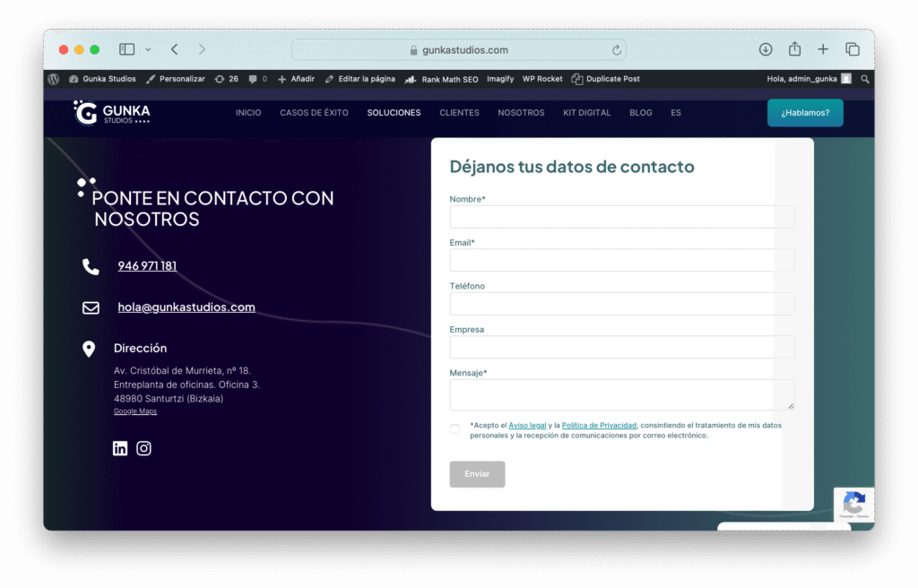Open the KIT DIGITAL navigation item
Image resolution: width=918 pixels, height=588 pixels.
point(586,113)
